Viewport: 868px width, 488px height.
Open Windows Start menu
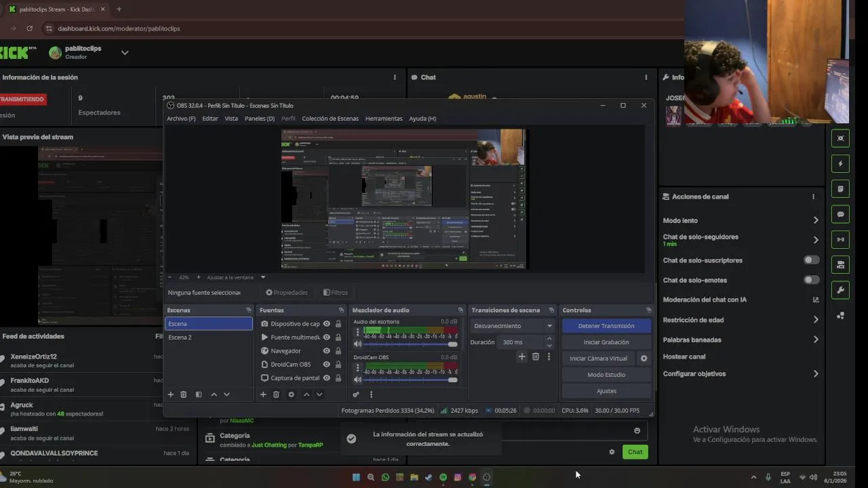(356, 477)
